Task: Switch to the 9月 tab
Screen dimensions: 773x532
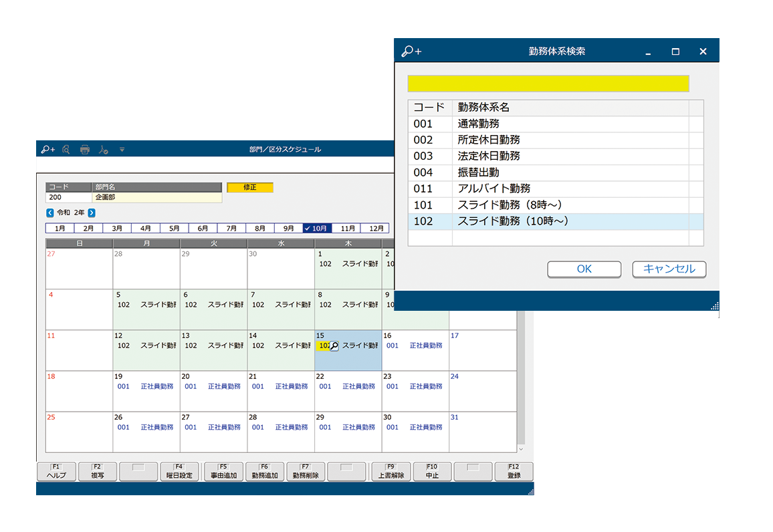Action: [288, 228]
